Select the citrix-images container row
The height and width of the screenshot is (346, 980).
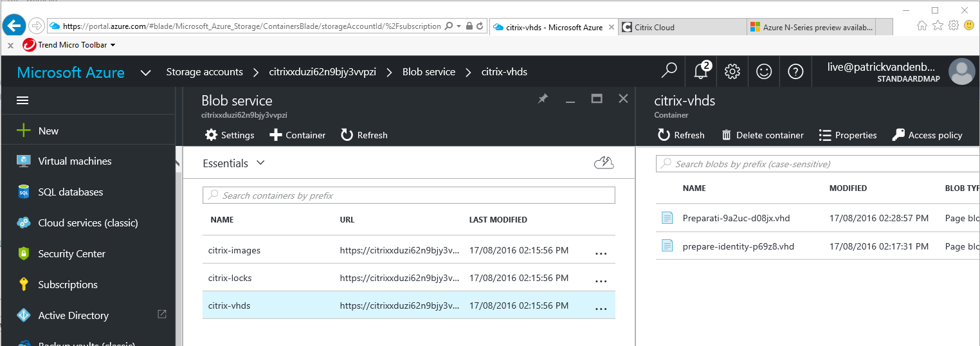tap(409, 250)
